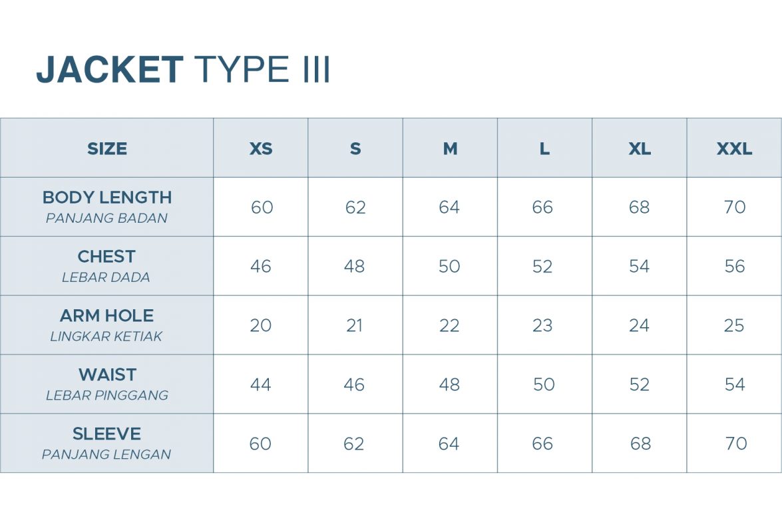Click the WAIST row label
782x532 pixels.
(x=107, y=375)
